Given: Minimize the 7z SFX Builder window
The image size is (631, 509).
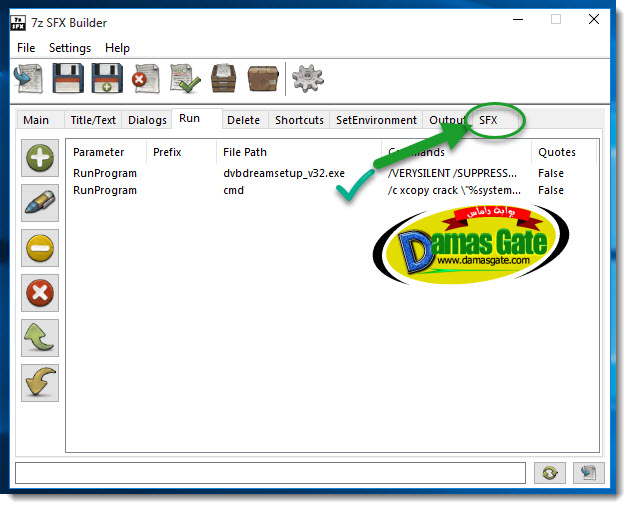Looking at the screenshot, I should [x=518, y=19].
